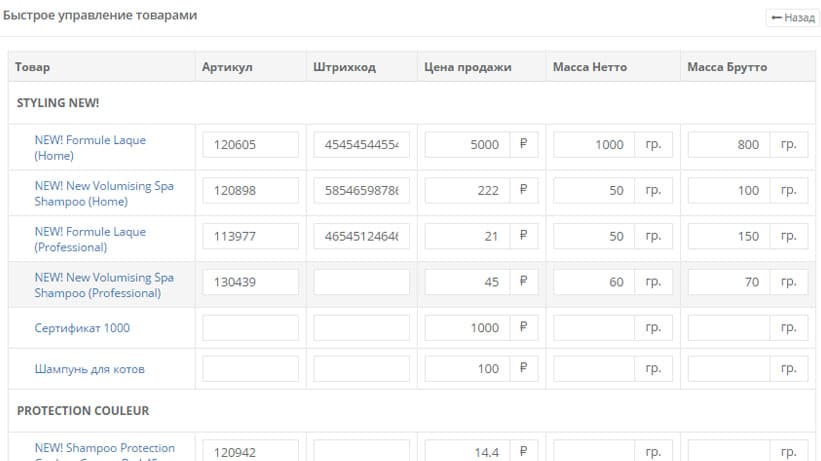Open Шампунь для котов product link

coord(90,369)
